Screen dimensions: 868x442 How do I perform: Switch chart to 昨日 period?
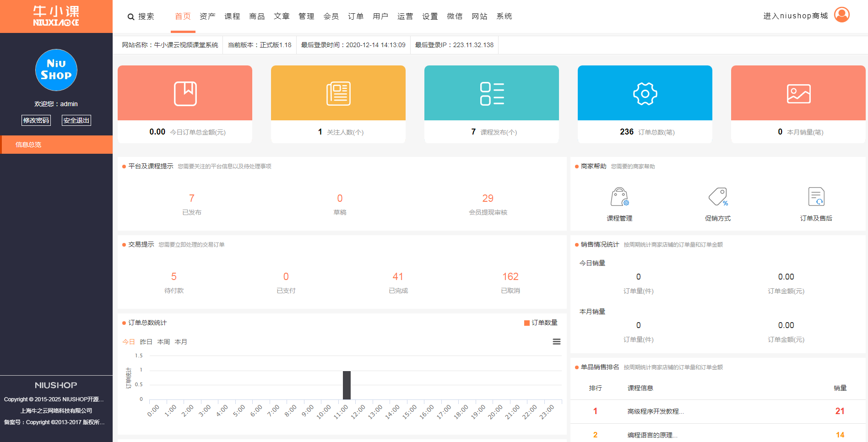[146, 342]
